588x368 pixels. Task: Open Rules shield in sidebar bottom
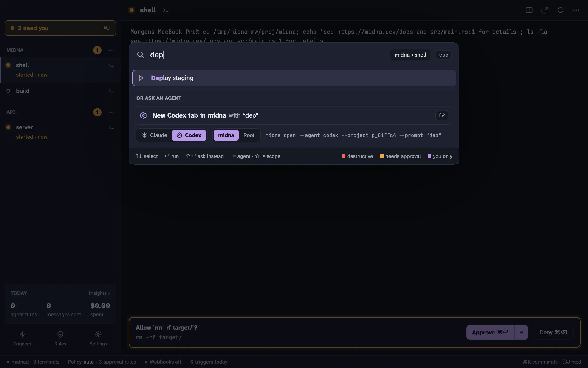pos(60,338)
